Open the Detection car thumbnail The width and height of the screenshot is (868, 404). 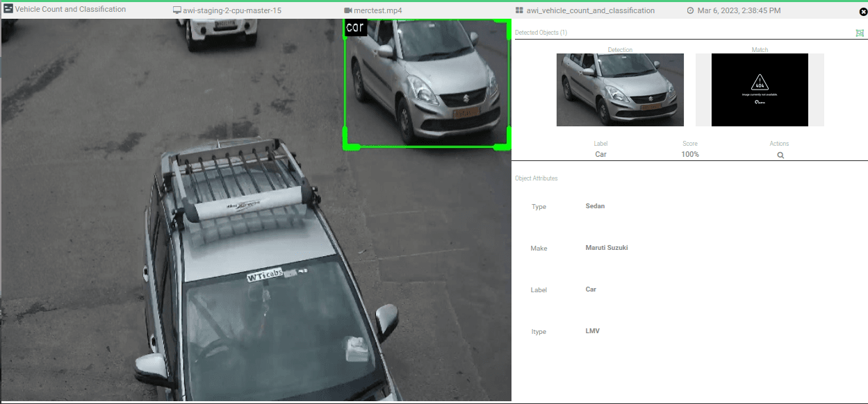tap(620, 90)
